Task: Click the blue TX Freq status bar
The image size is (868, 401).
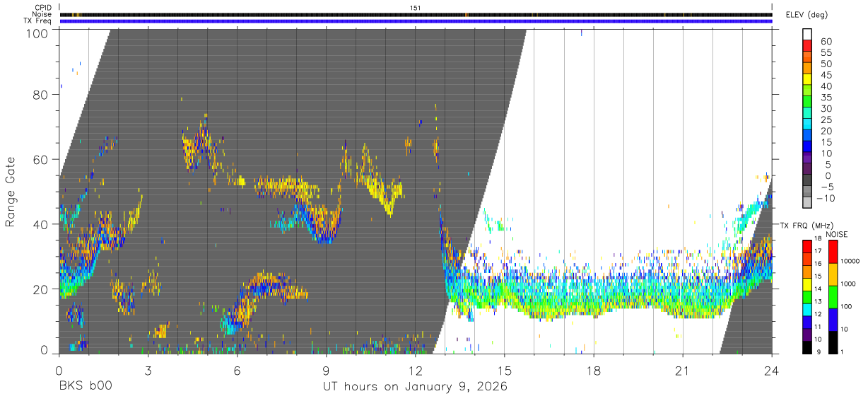Action: pos(416,21)
